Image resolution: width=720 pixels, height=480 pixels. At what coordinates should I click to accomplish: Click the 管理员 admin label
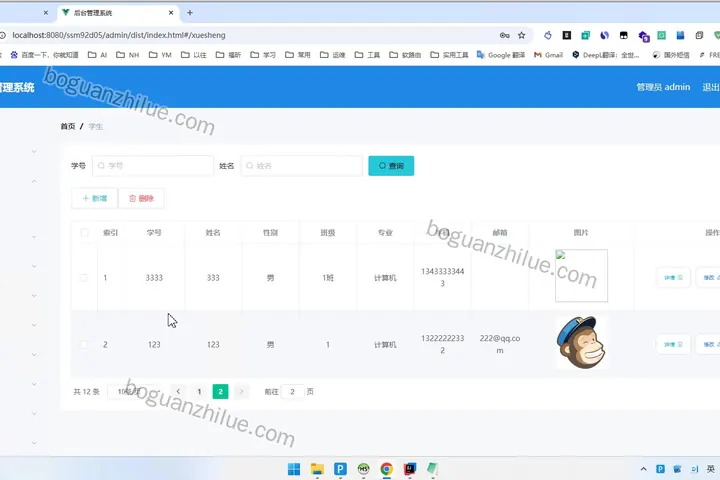coord(663,87)
